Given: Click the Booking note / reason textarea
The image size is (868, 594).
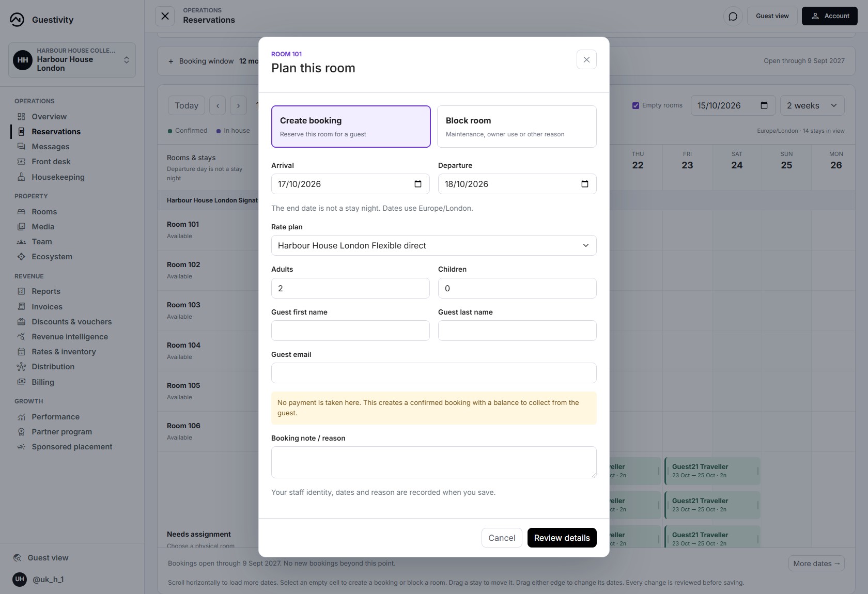Looking at the screenshot, I should click(x=434, y=462).
